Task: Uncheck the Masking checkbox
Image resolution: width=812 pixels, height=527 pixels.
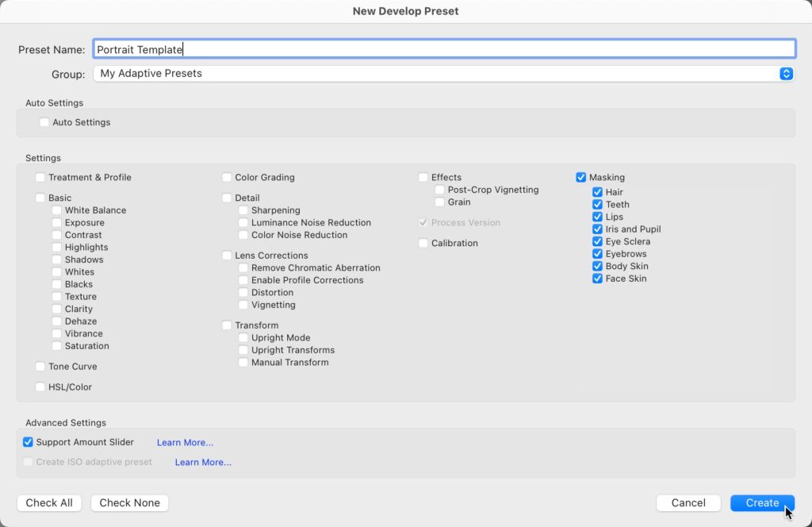Action: pyautogui.click(x=581, y=178)
